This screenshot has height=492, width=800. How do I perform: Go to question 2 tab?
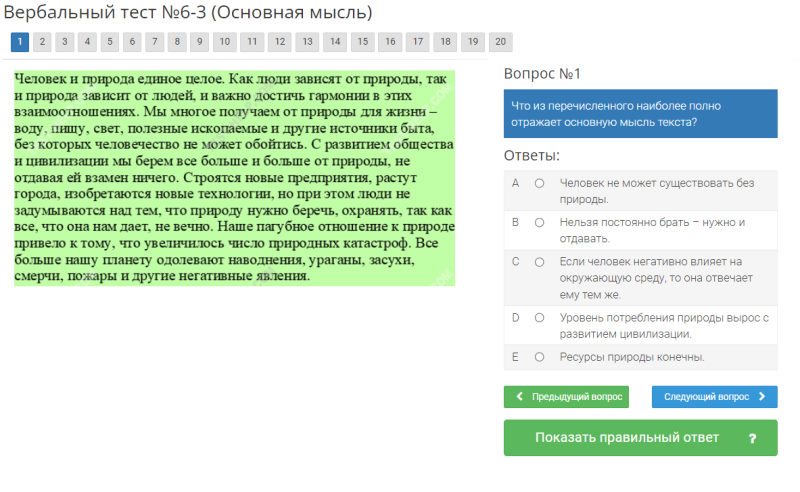point(42,42)
